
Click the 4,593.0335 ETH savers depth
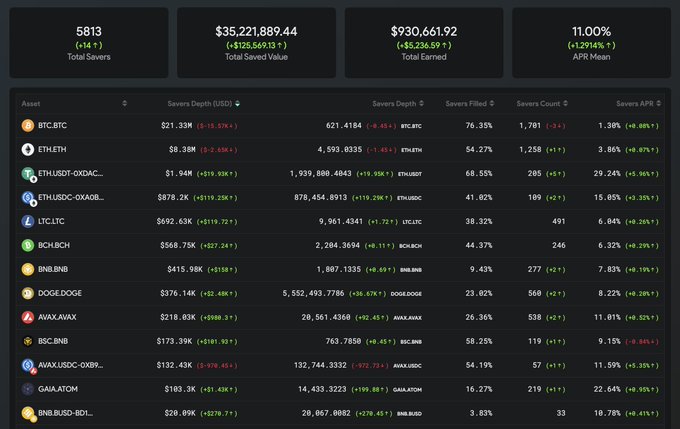coord(340,149)
